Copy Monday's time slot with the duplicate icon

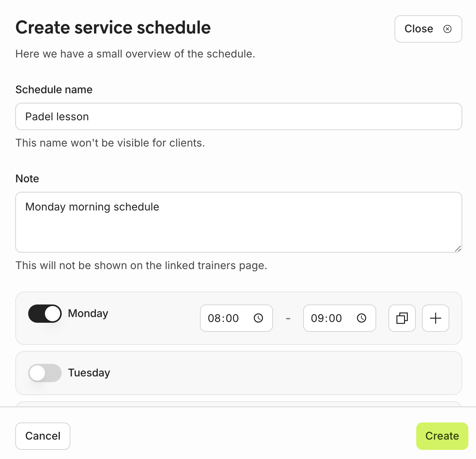(x=402, y=318)
